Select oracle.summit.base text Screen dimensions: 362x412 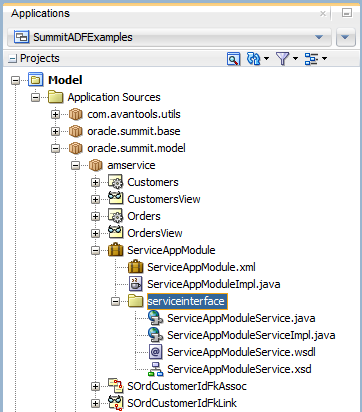[134, 131]
